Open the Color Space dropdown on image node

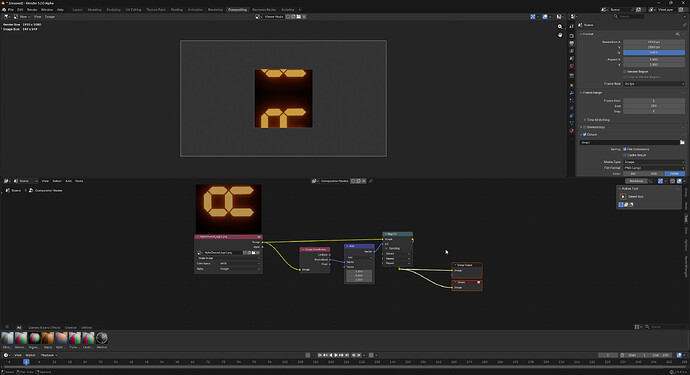pyautogui.click(x=239, y=263)
